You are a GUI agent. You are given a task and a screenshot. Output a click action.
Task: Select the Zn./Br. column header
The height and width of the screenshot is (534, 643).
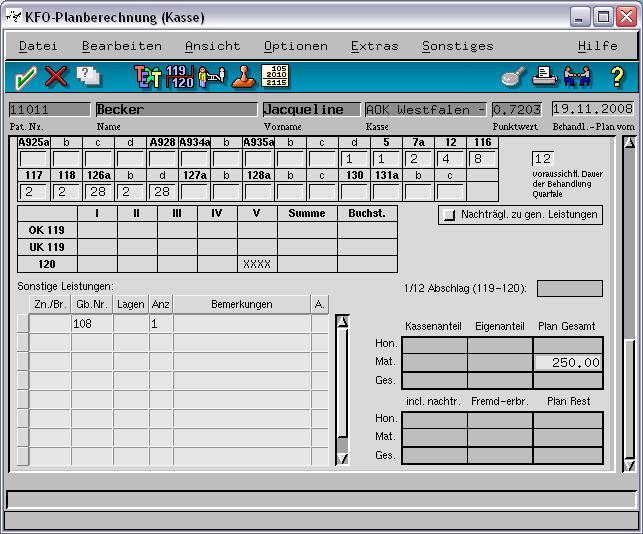50,304
